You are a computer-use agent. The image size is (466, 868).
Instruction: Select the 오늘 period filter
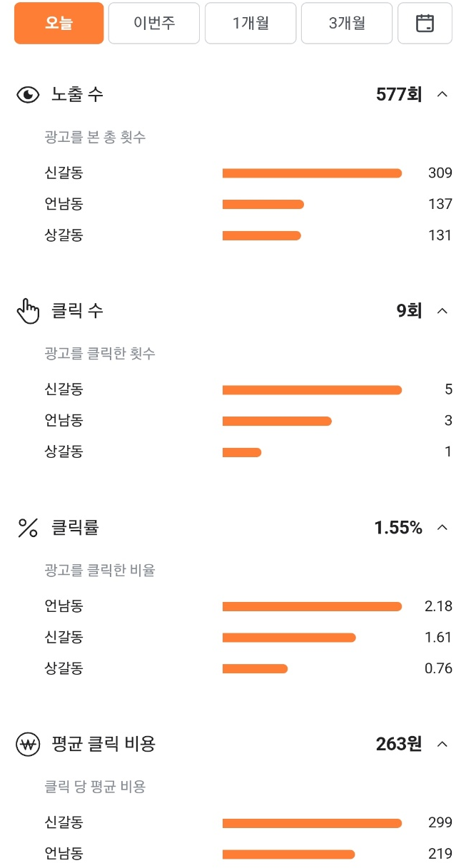click(59, 23)
